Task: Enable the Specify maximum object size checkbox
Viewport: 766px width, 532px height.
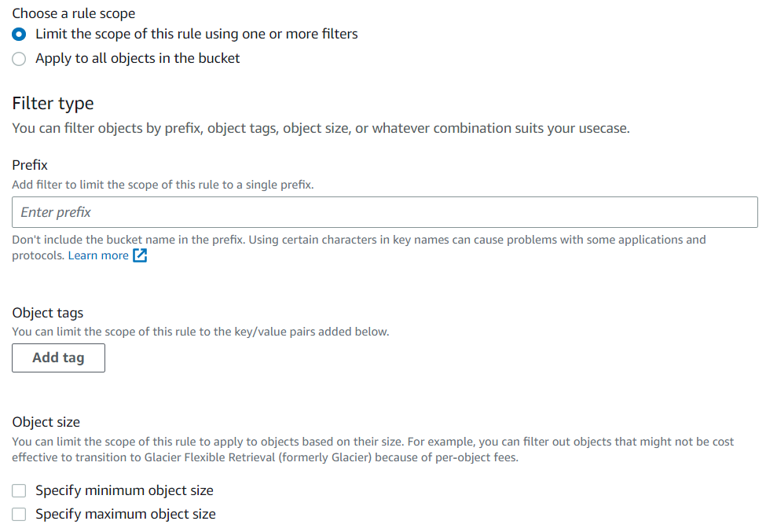Action: point(19,514)
